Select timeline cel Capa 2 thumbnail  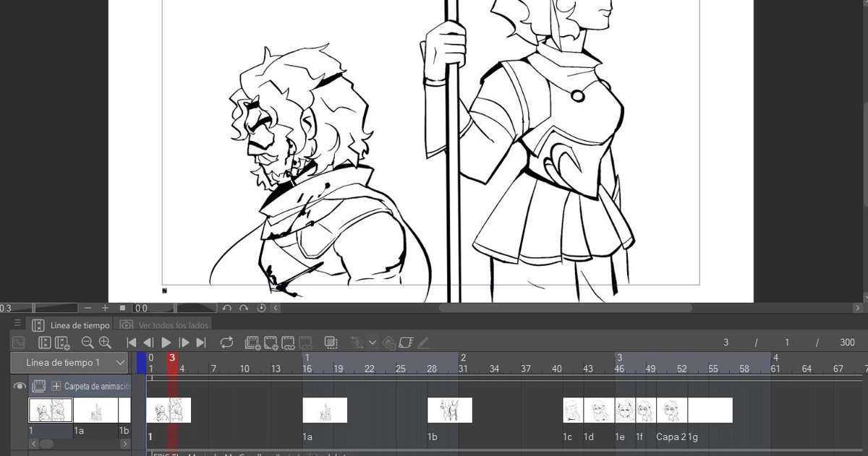pyautogui.click(x=672, y=410)
